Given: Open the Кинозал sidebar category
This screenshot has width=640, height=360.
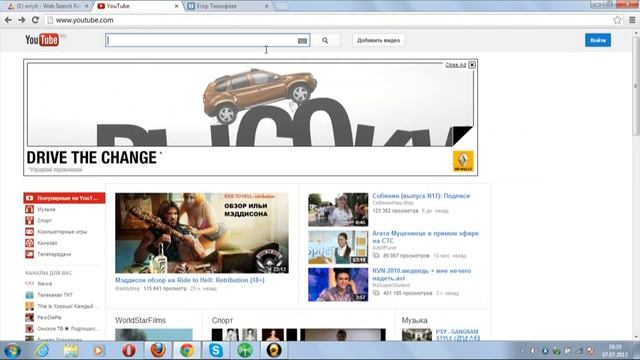Looking at the screenshot, I should (x=47, y=243).
